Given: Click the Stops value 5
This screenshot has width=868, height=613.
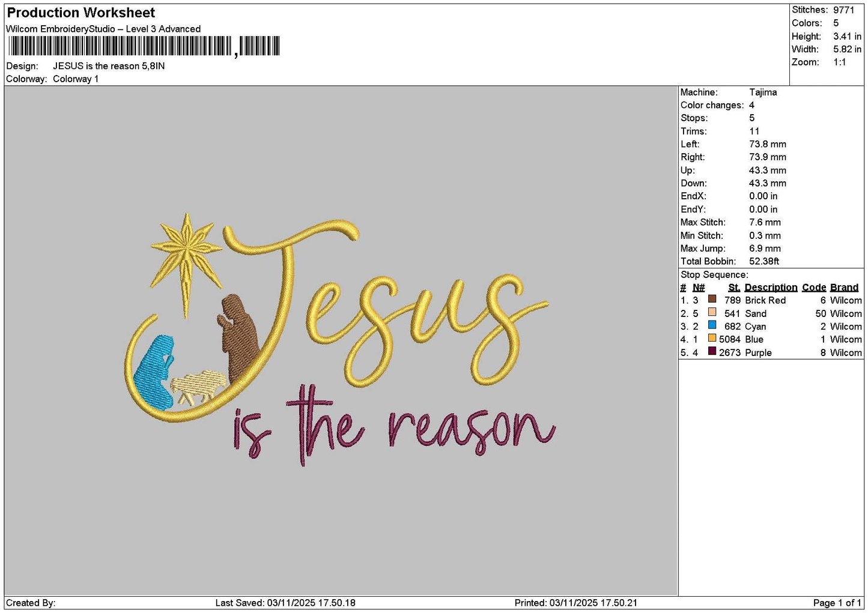Looking at the screenshot, I should tap(751, 118).
